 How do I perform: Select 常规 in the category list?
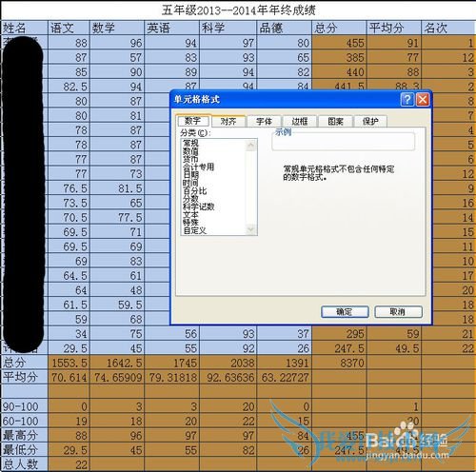(190, 144)
